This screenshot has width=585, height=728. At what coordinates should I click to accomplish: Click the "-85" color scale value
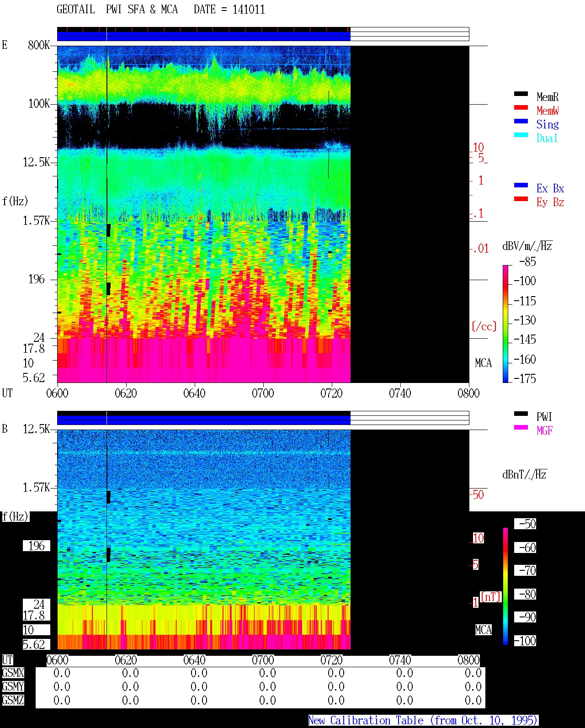[x=527, y=262]
